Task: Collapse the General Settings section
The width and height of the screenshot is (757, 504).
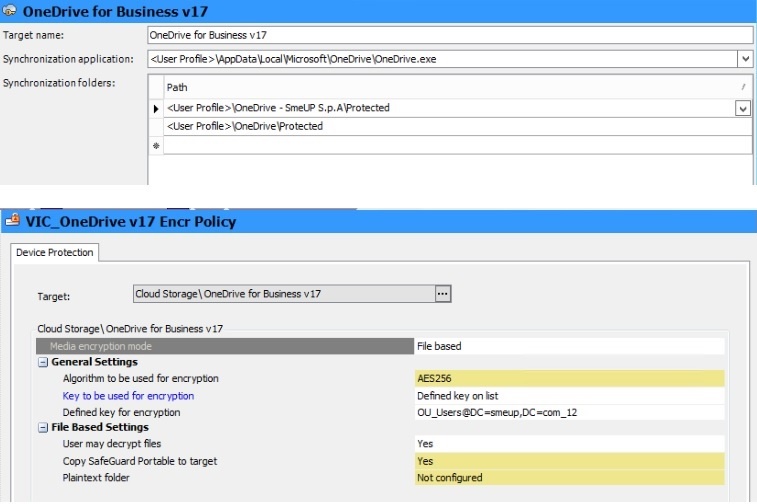Action: 43,362
